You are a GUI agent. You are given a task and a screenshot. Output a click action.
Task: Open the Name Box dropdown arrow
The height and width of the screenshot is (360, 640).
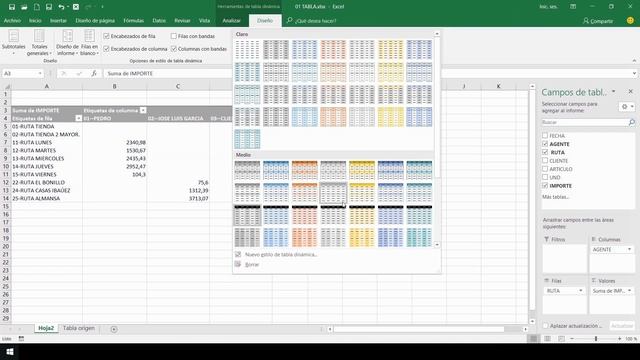pos(40,73)
